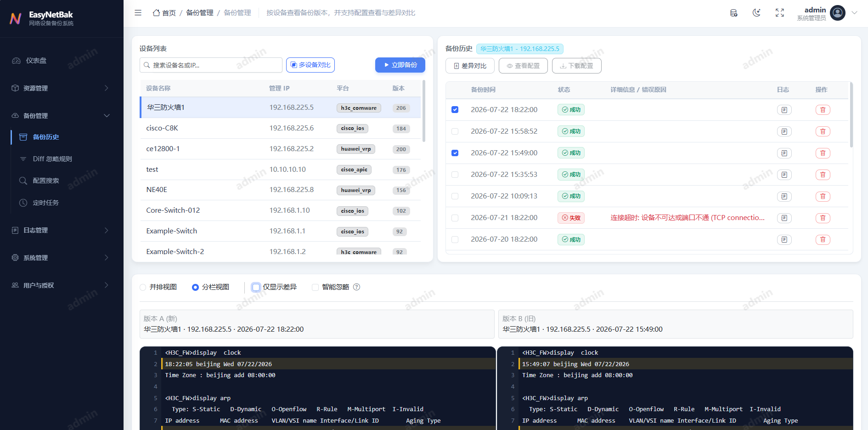The width and height of the screenshot is (868, 430).
Task: Open the log for 2026-07-20 18:22:00 backup
Action: tap(784, 239)
